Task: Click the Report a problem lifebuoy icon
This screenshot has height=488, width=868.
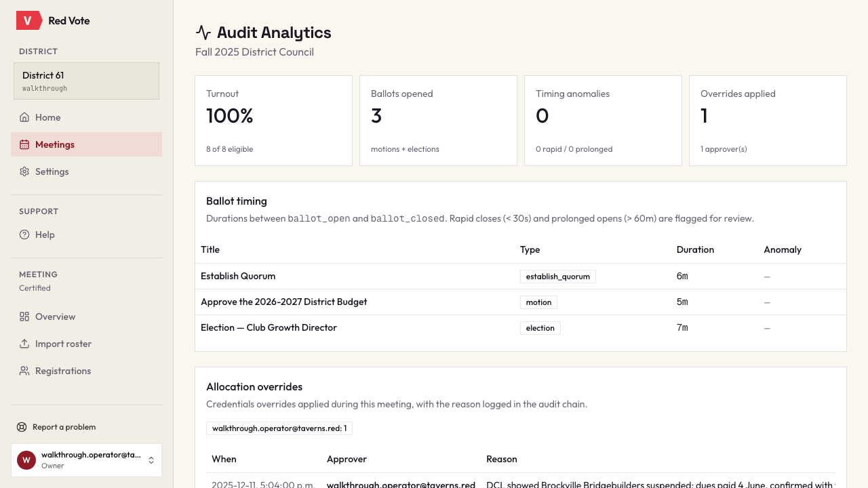Action: click(x=22, y=427)
